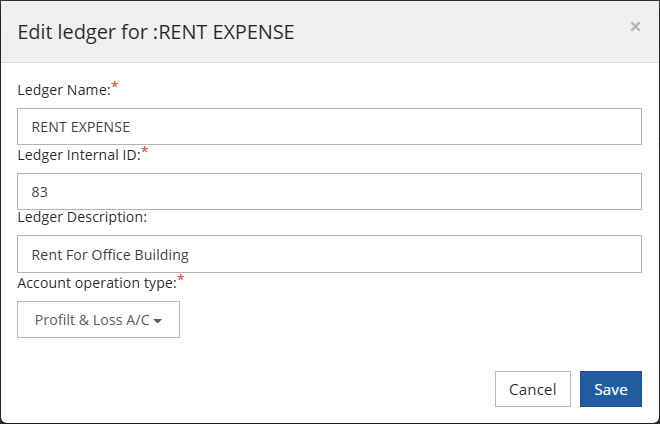660x424 pixels.
Task: Click the 'Ledger Internal ID:' label
Action: (79, 155)
